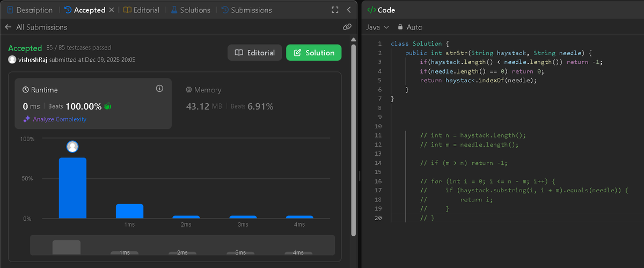Click the Runtime clock icon
This screenshot has height=268, width=644.
(x=25, y=90)
